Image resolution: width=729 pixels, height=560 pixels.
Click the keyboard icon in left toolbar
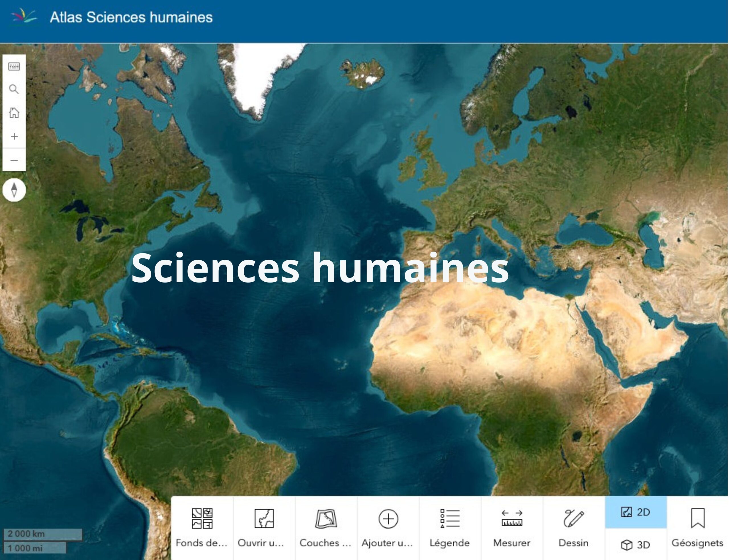14,66
